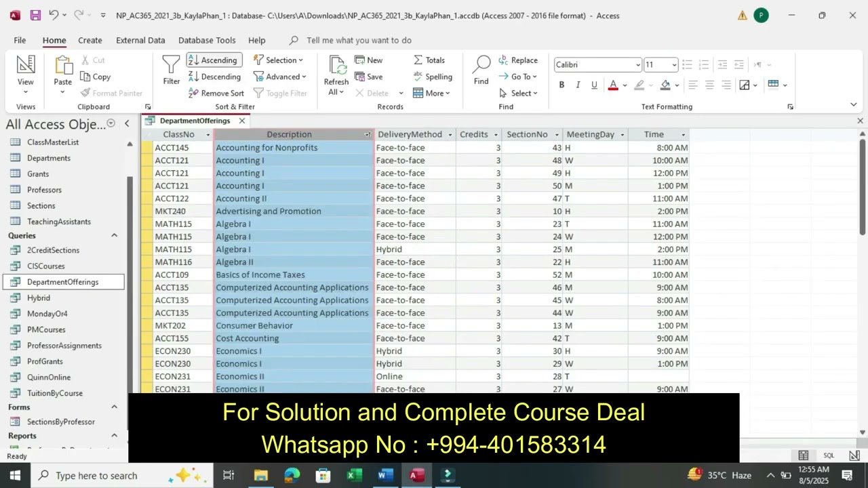Image resolution: width=868 pixels, height=488 pixels.
Task: Open the Select dropdown in Find group
Action: (x=517, y=93)
